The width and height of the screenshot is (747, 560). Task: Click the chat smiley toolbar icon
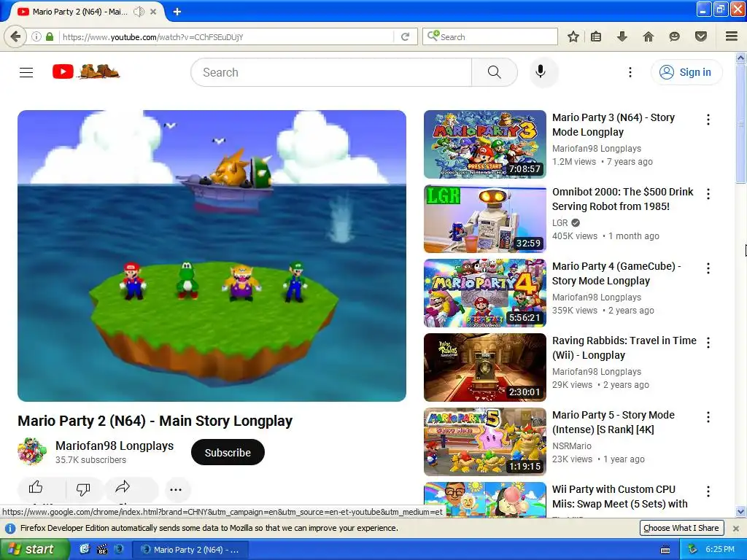(x=674, y=36)
